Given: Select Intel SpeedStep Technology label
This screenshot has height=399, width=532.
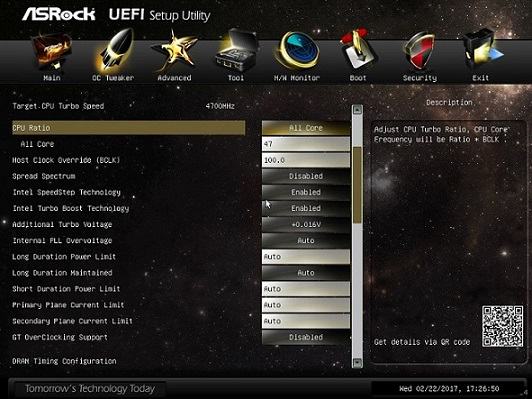Looking at the screenshot, I should (x=66, y=192).
